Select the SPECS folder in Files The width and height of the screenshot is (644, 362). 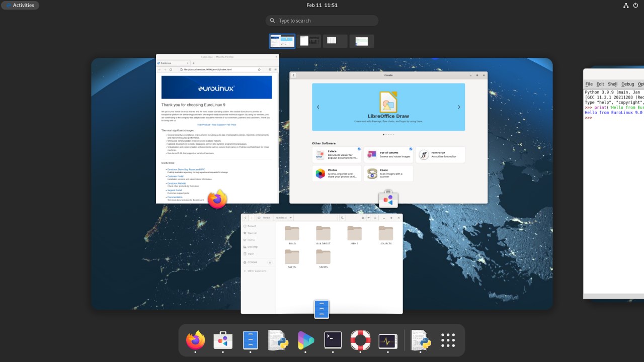tap(292, 259)
